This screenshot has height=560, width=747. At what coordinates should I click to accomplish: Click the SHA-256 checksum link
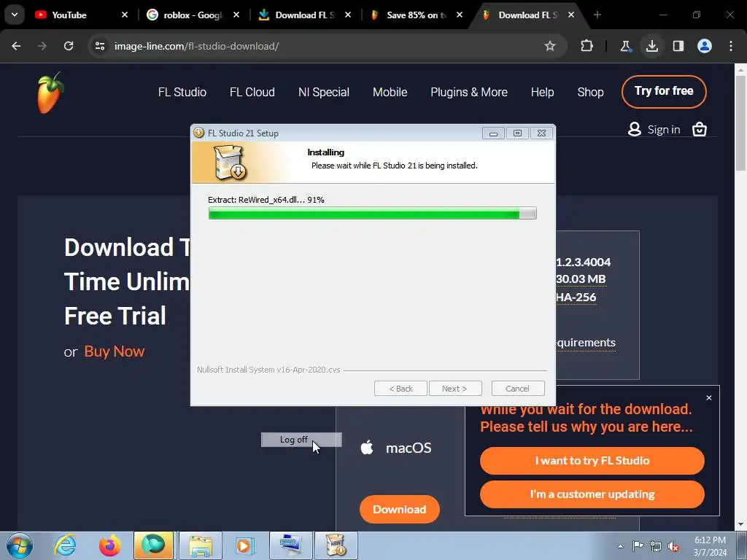576,297
